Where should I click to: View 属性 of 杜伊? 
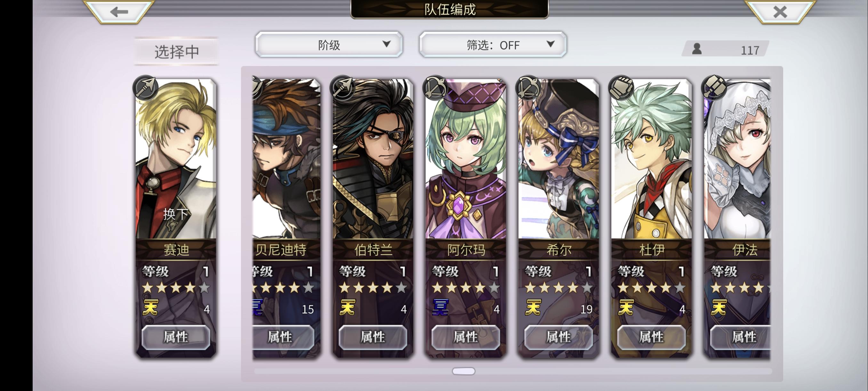[651, 337]
